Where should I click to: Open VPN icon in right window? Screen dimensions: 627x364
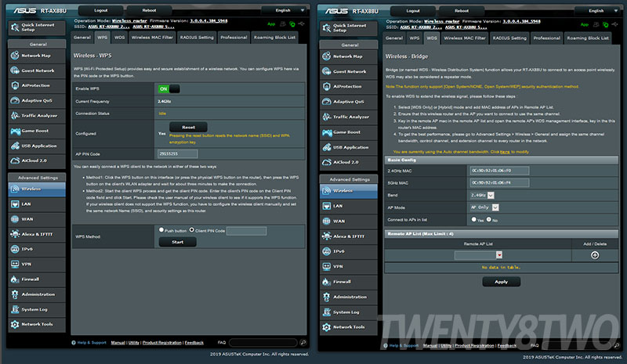click(x=326, y=266)
